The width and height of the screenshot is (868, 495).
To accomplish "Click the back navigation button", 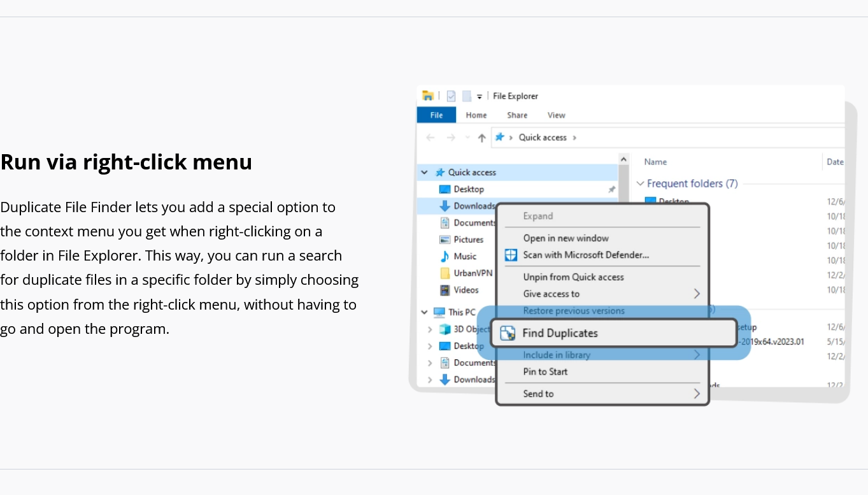I will [430, 137].
